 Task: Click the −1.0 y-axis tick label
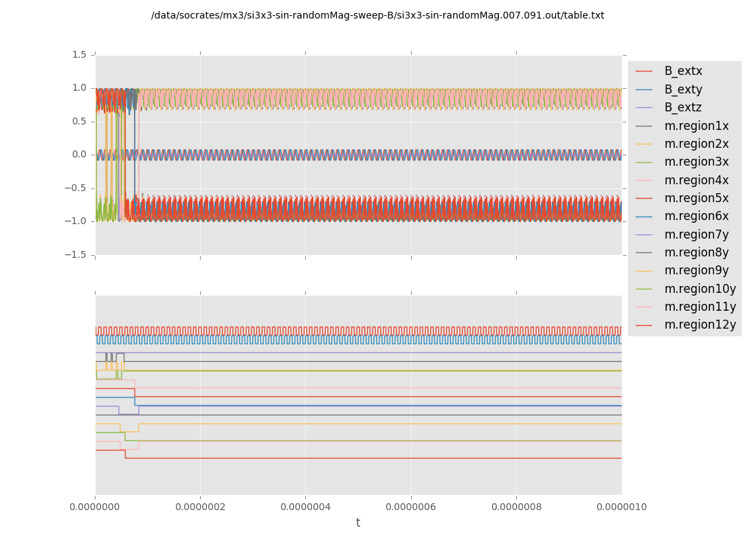[76, 221]
